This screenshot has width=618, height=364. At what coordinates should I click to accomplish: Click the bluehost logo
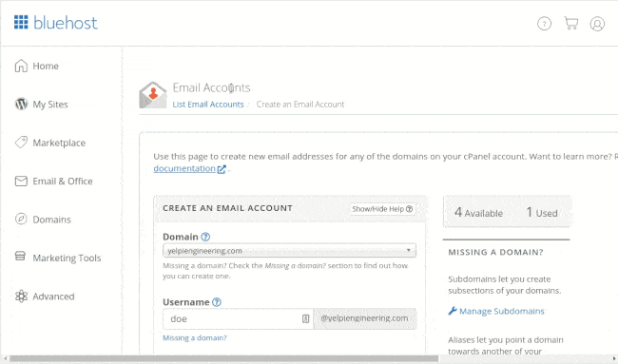coord(55,23)
